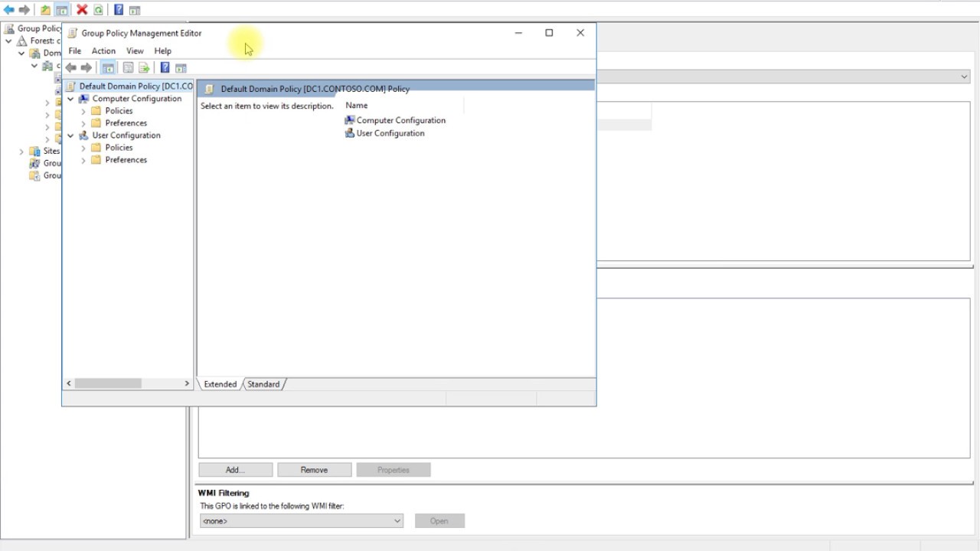This screenshot has width=980, height=551.
Task: Maximize the Group Policy Management Editor window
Action: tap(549, 33)
